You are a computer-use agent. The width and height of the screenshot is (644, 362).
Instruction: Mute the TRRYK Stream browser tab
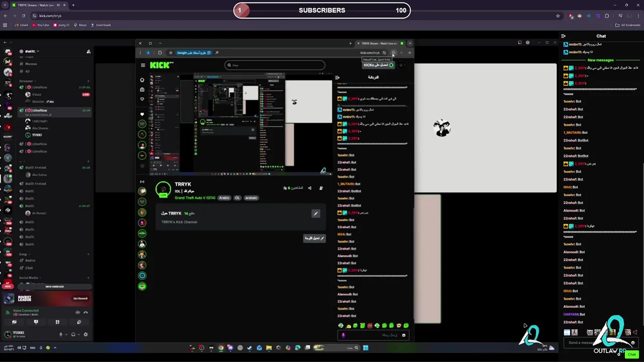(58, 5)
